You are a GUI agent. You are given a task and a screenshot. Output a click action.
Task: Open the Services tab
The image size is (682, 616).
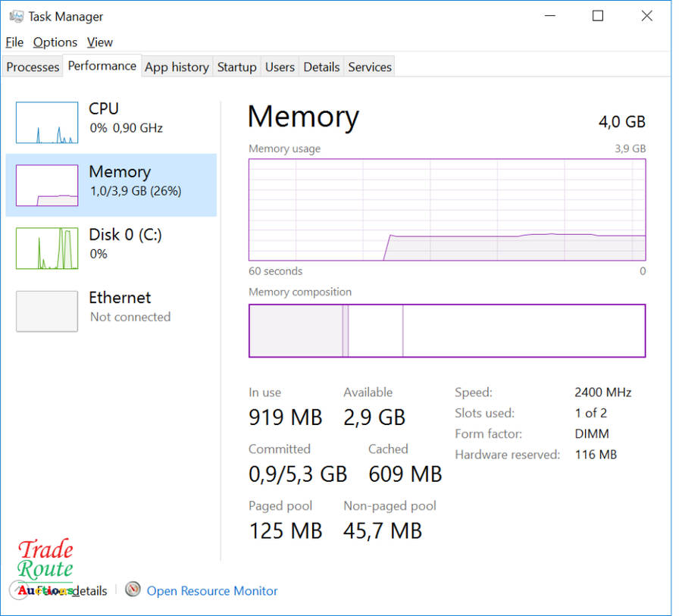tap(370, 67)
